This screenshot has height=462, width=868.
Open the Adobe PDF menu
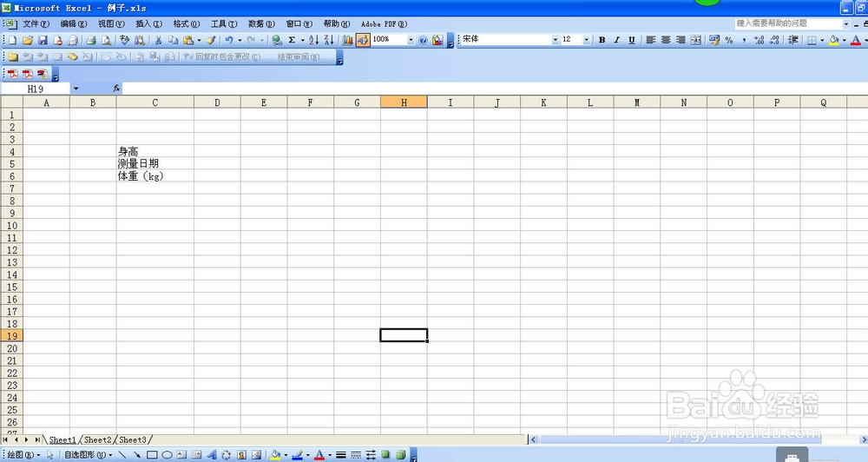click(384, 23)
